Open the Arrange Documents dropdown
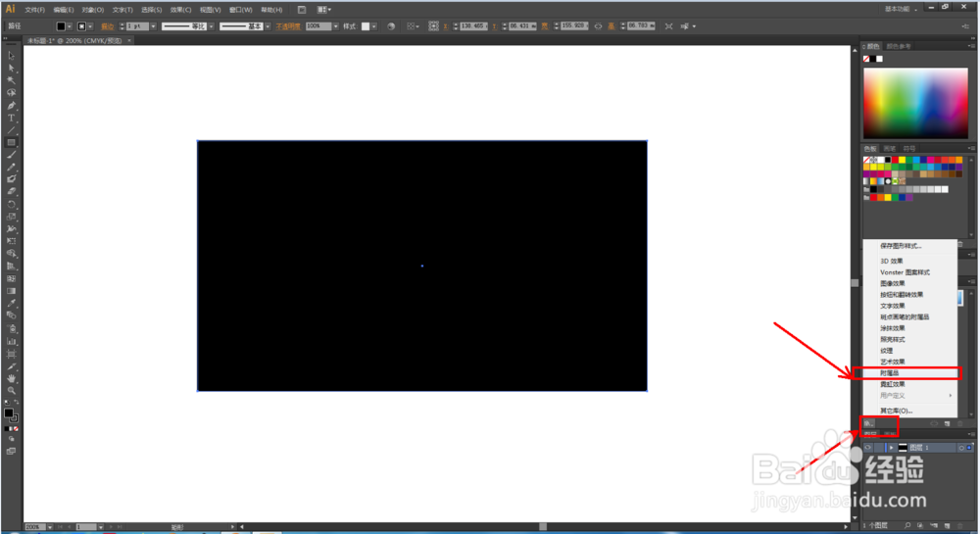The width and height of the screenshot is (980, 534). pos(324,10)
